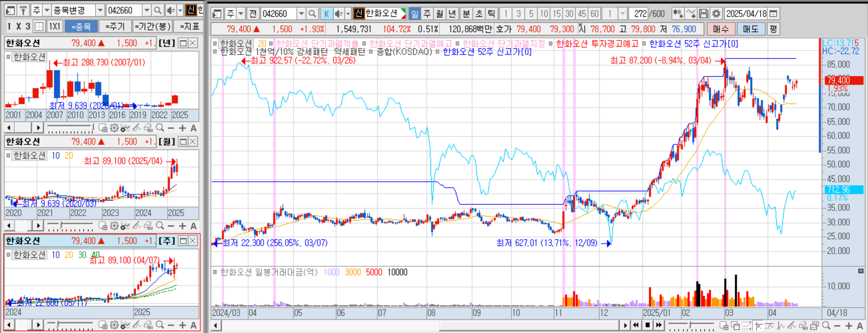Open the dropdown arrow beside main chart speaker icon
The height and width of the screenshot is (333, 868).
348,14
